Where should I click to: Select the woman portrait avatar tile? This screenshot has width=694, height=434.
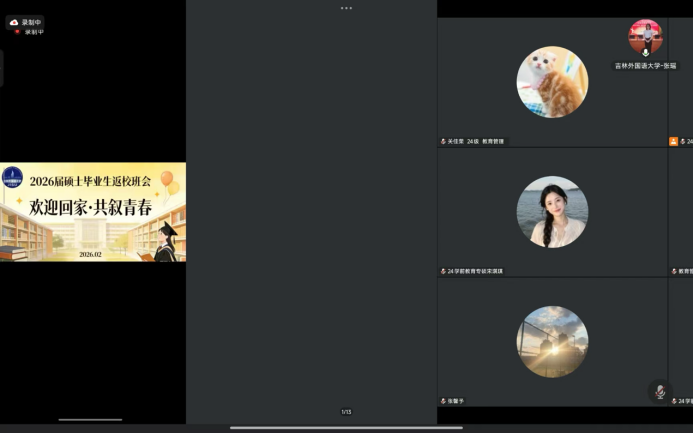[552, 212]
